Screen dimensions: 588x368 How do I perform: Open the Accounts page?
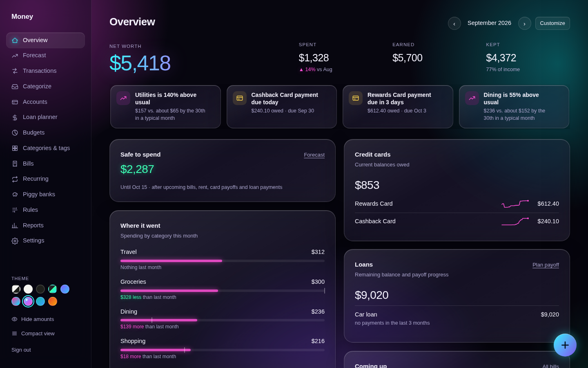click(45, 102)
